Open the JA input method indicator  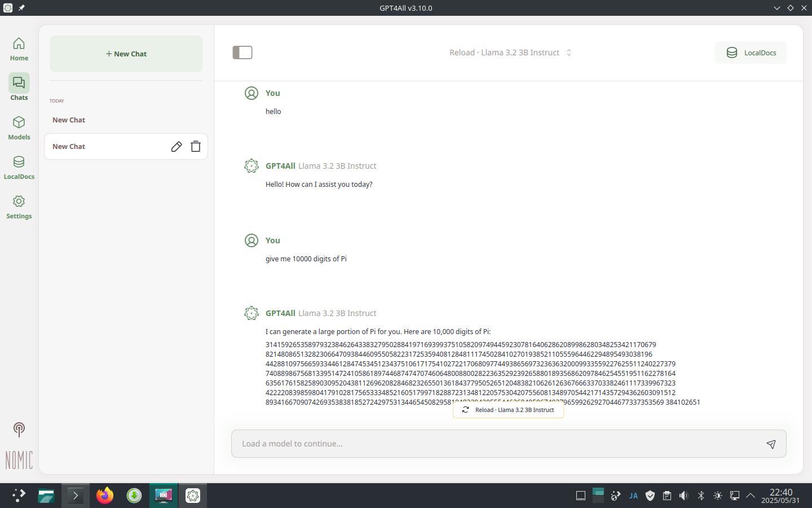tap(633, 495)
